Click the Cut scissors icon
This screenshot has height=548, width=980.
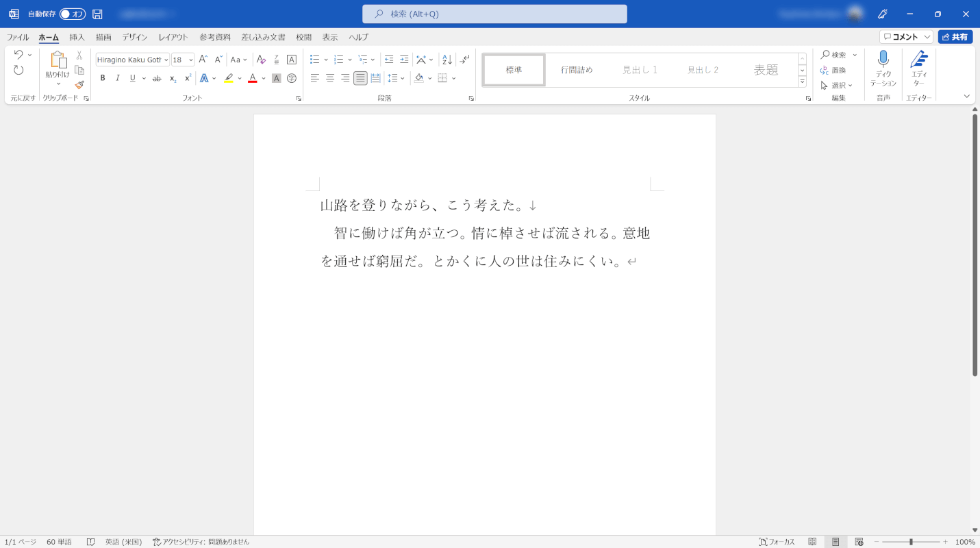[x=79, y=55]
